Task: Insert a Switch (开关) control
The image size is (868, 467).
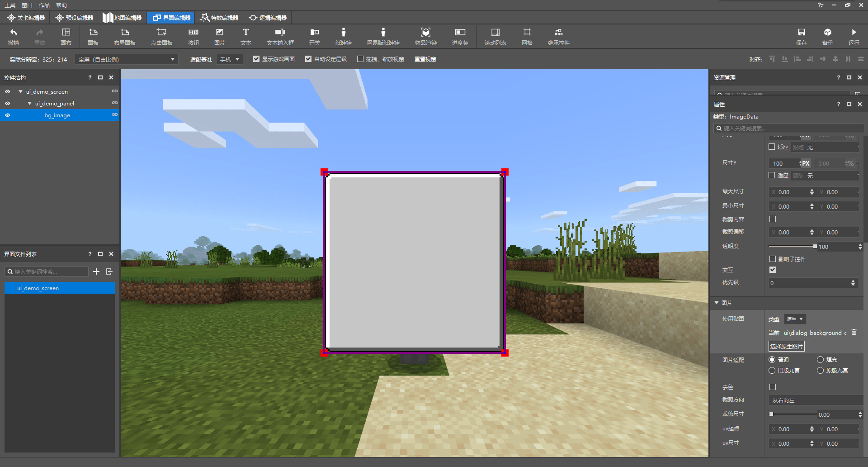Action: coord(315,37)
